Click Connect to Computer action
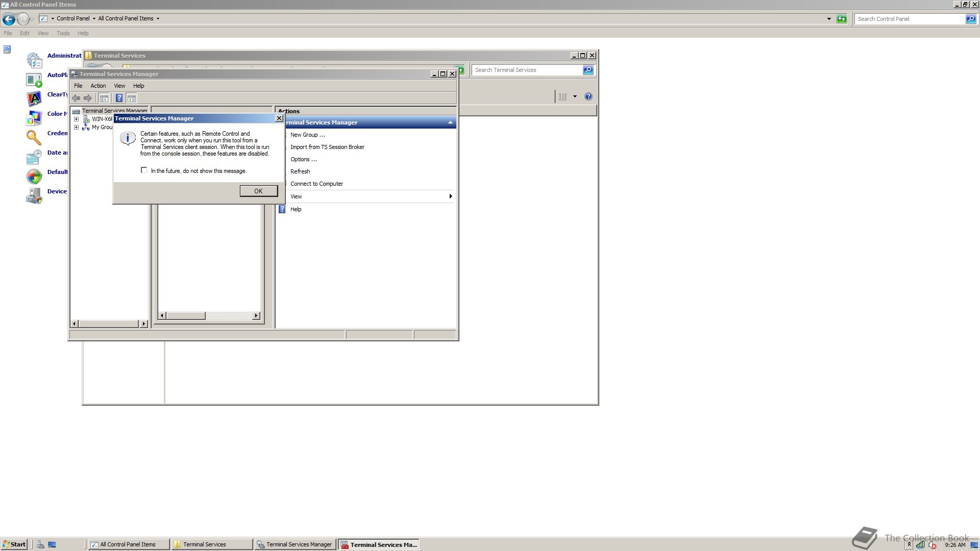Viewport: 980px width, 551px height. click(316, 184)
